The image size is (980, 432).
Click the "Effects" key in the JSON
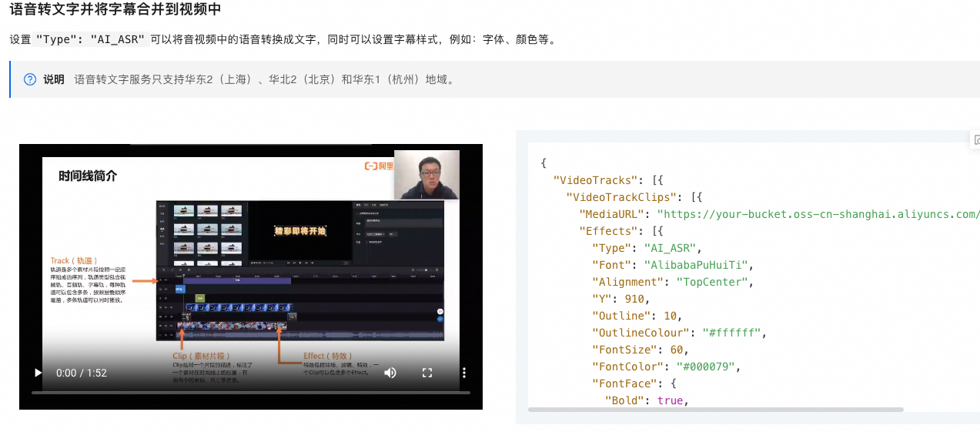609,231
